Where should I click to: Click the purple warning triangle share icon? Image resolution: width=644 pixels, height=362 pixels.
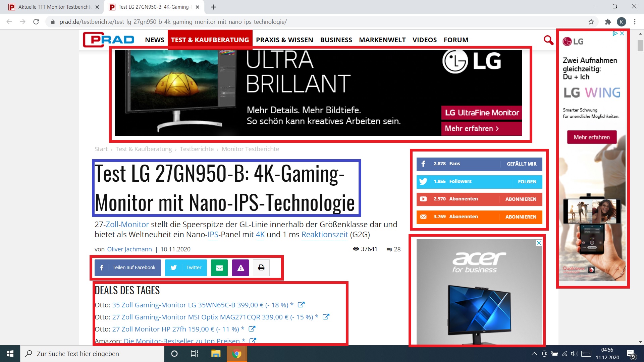pyautogui.click(x=240, y=267)
